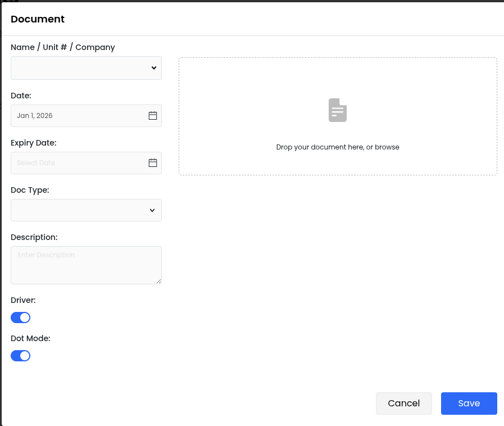Click the gray document file icon
This screenshot has height=426, width=504.
(x=338, y=110)
